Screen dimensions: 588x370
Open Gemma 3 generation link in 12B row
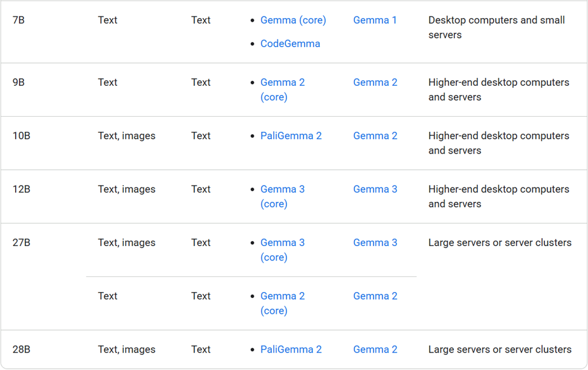375,189
